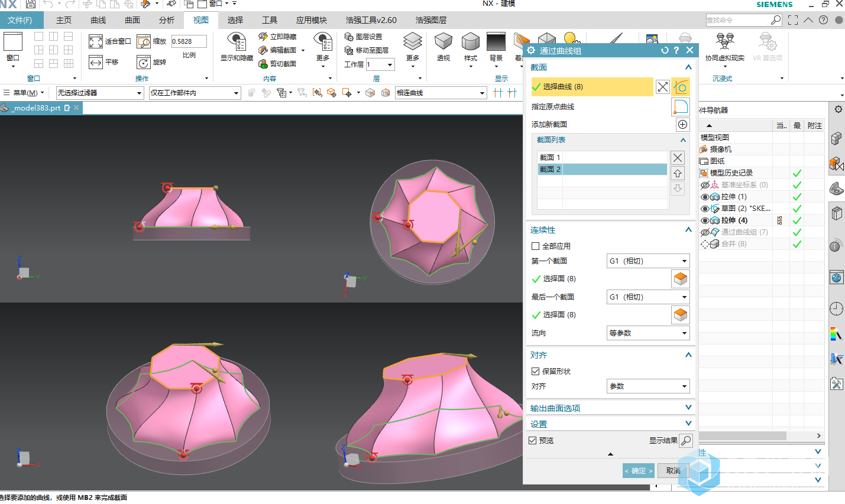The image size is (845, 504).
Task: Hide the 拉伸 (1) feature
Action: click(704, 197)
